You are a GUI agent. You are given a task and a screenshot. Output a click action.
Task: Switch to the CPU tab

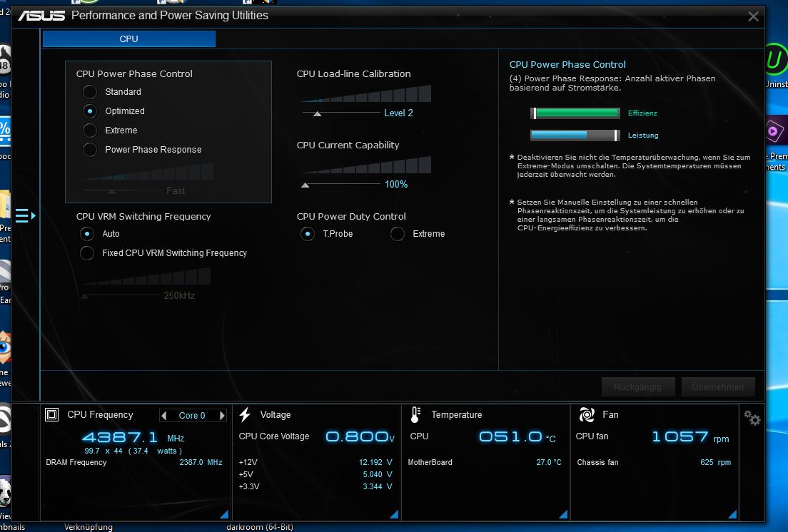(x=129, y=39)
